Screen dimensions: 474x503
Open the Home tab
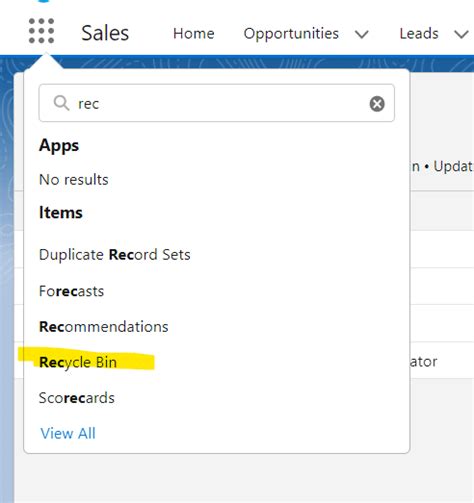194,34
